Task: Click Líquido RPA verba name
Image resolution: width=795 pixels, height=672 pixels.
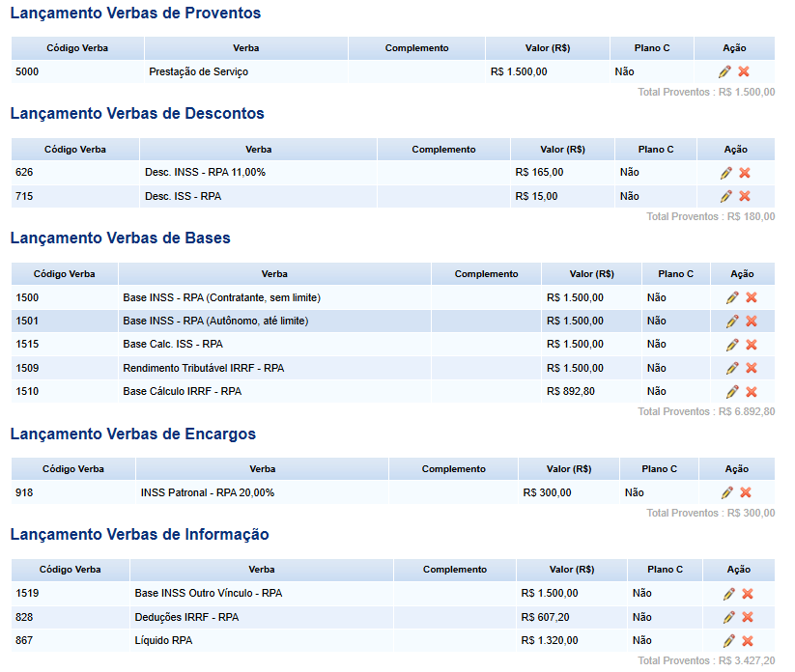Action: [x=164, y=640]
